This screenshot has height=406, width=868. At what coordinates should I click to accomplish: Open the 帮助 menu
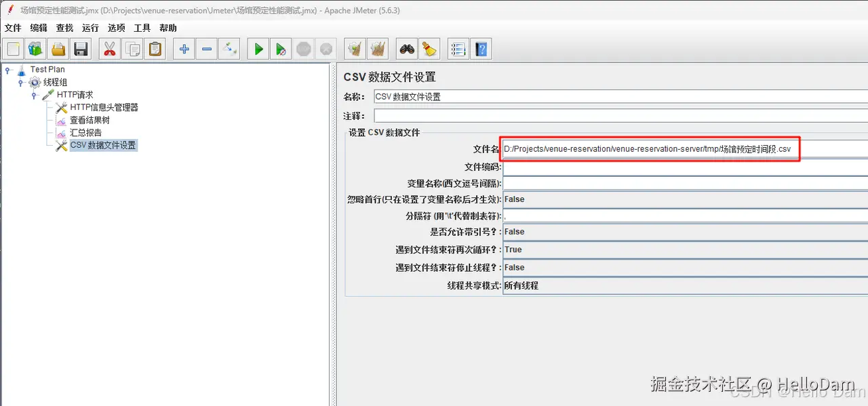[x=167, y=28]
